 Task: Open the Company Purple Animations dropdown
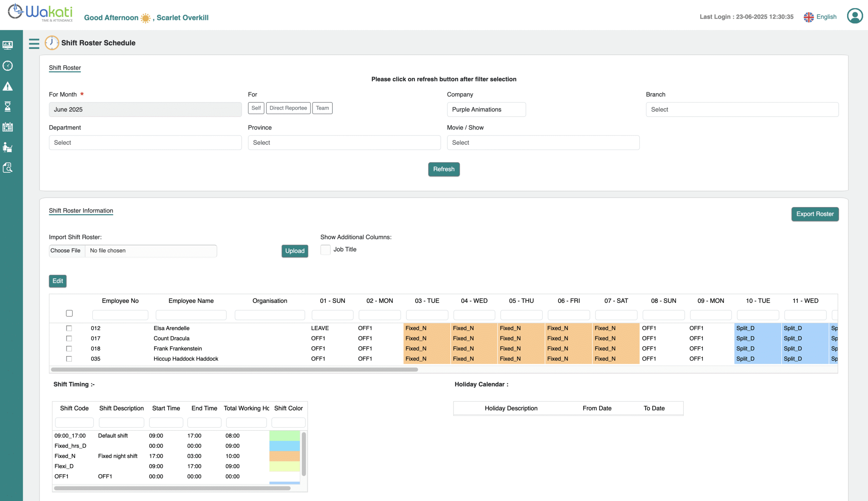pyautogui.click(x=486, y=109)
